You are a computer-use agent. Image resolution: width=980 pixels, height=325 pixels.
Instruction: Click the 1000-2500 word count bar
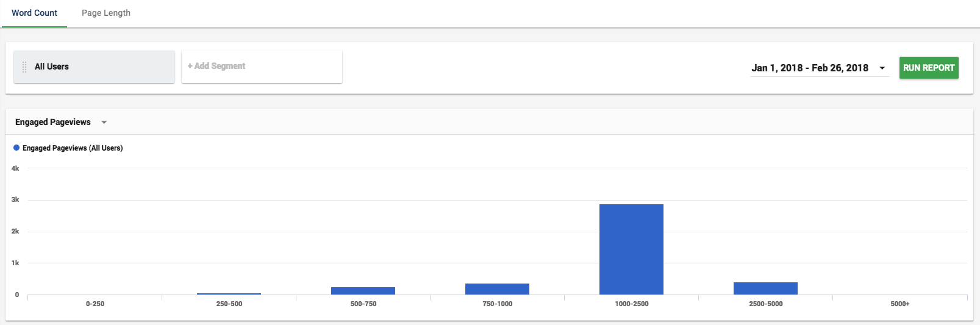pyautogui.click(x=631, y=249)
